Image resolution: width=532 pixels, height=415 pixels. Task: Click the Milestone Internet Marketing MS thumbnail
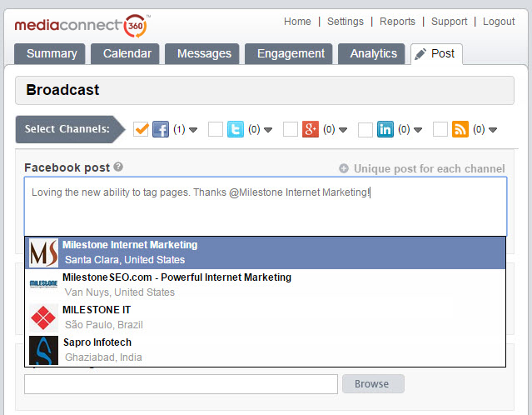click(43, 252)
